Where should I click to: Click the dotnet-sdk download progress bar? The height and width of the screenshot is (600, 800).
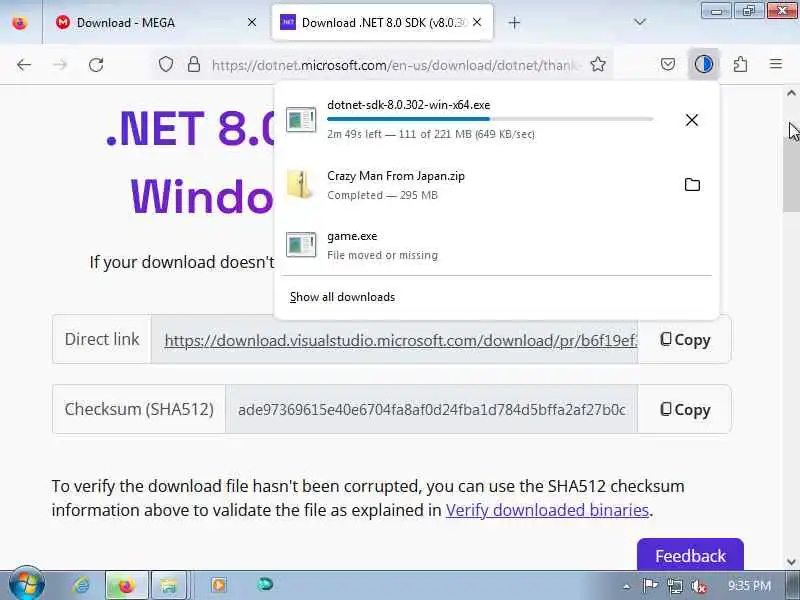point(490,119)
